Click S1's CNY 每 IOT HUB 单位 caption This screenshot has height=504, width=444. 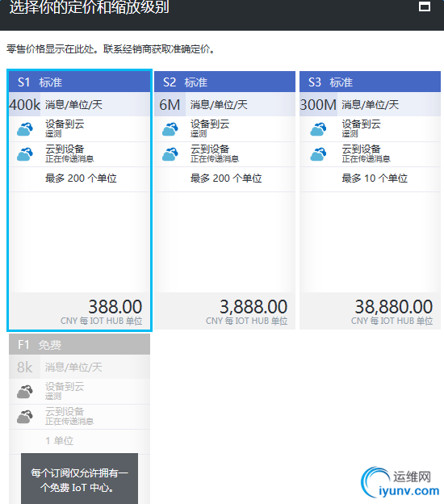click(101, 321)
